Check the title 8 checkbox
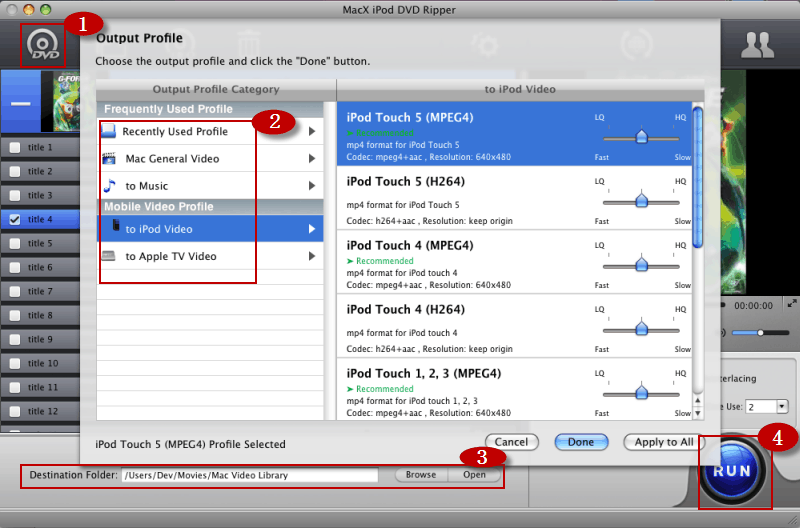The width and height of the screenshot is (800, 528). tap(15, 315)
